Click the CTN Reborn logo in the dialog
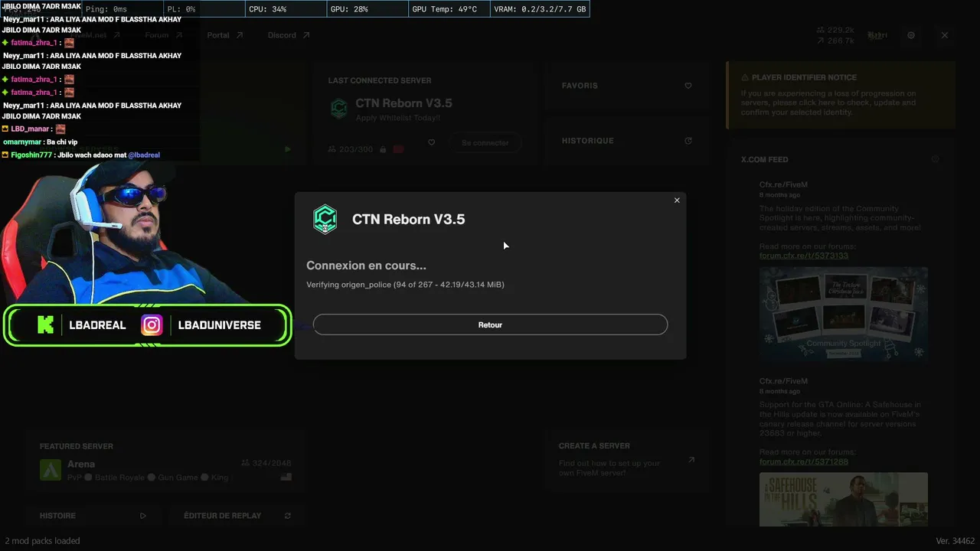The height and width of the screenshot is (551, 980). click(325, 219)
